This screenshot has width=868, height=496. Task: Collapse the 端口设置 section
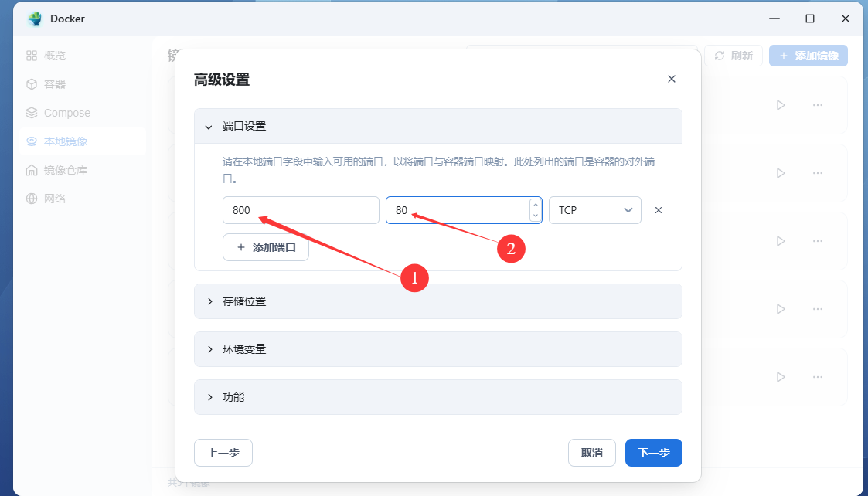[438, 126]
